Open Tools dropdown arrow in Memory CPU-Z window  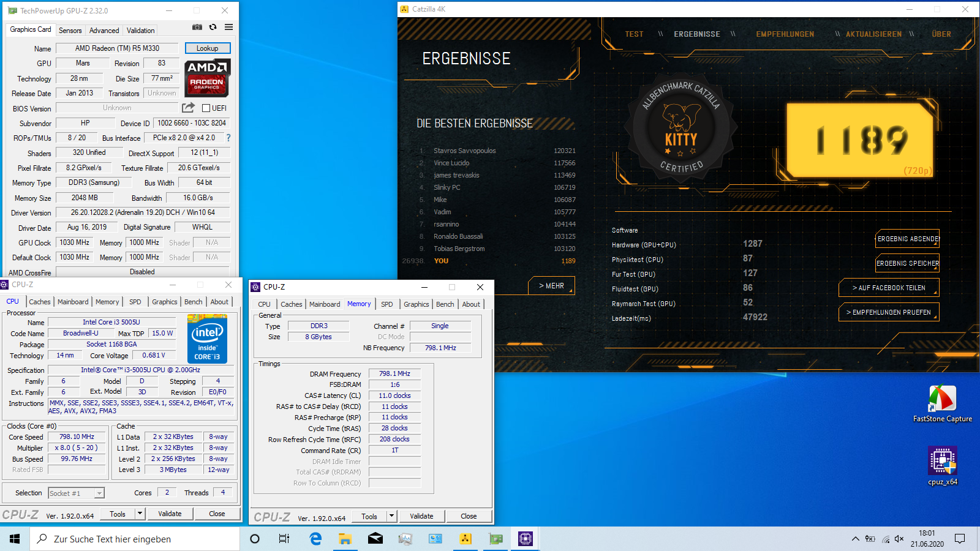click(x=391, y=516)
